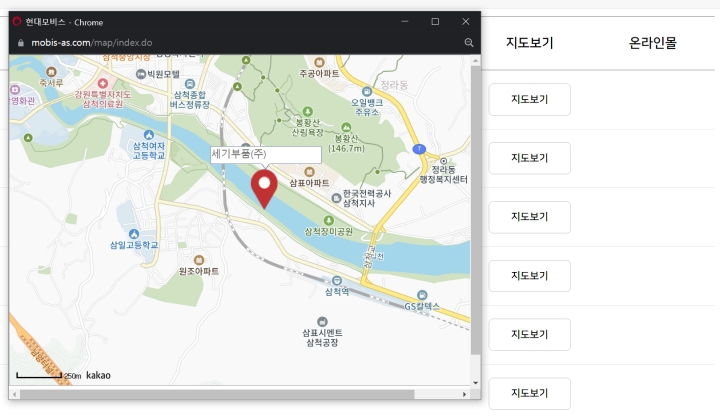The width and height of the screenshot is (720, 416).
Task: Click the 봉황산 (146.7m) elevation label
Action: [x=346, y=143]
